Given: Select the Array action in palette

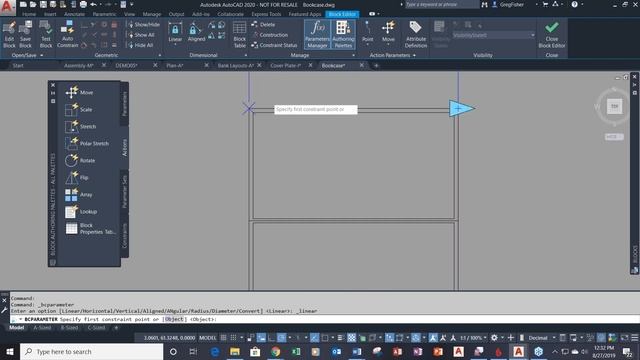Looking at the screenshot, I should click(78, 195).
